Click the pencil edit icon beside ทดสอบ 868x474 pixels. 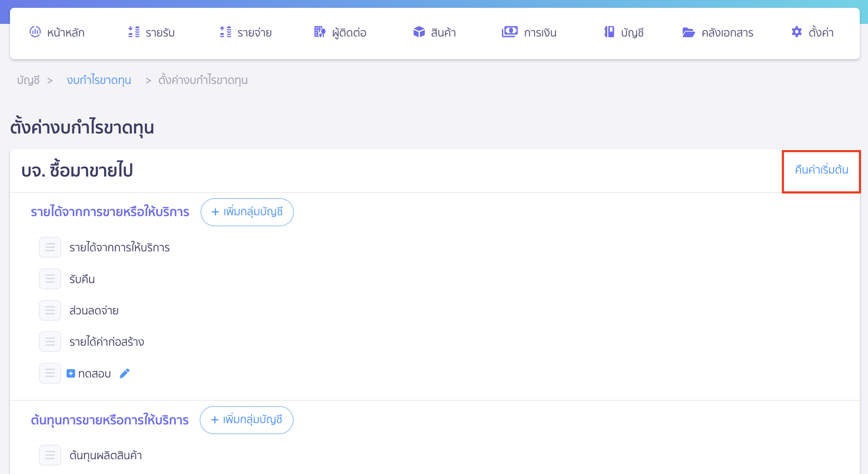(124, 374)
